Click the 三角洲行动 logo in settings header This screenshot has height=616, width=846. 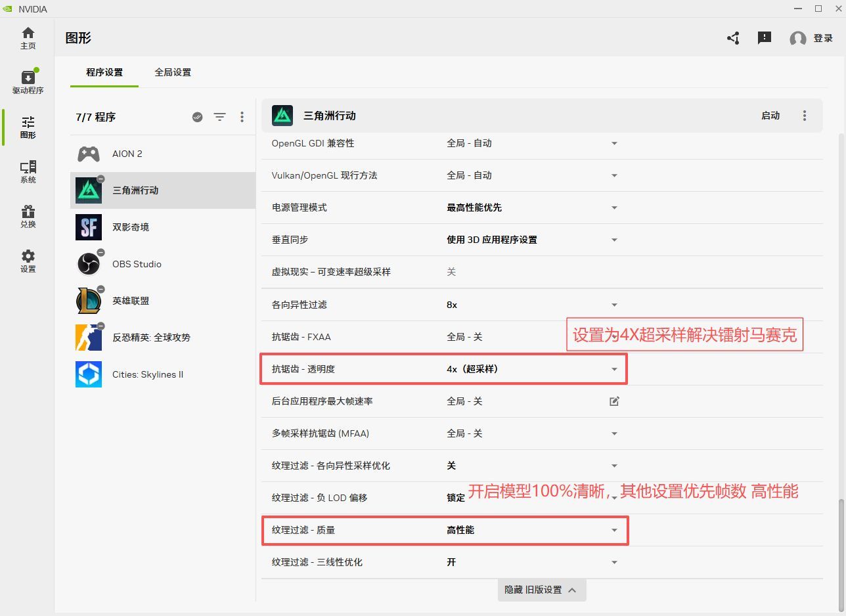tap(282, 116)
